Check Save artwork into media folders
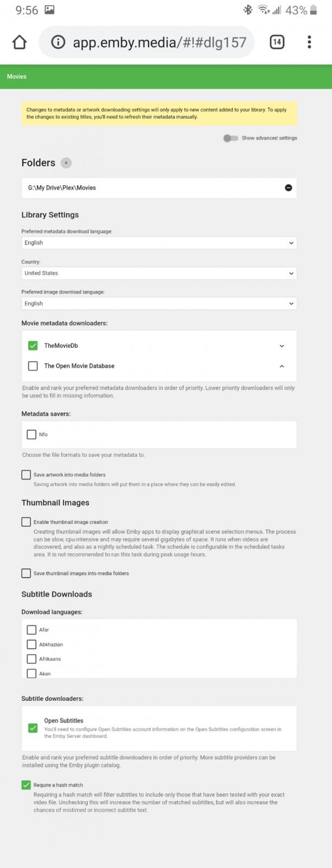332x868 pixels. pyautogui.click(x=26, y=475)
